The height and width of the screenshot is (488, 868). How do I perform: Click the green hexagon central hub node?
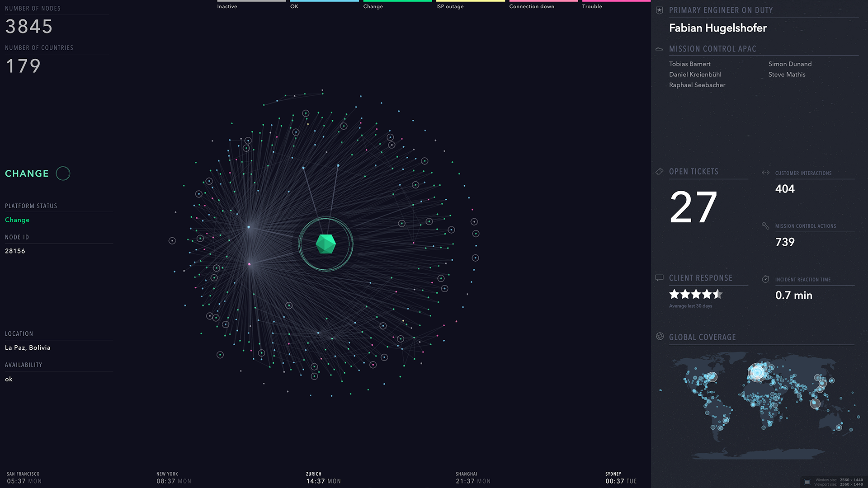325,244
